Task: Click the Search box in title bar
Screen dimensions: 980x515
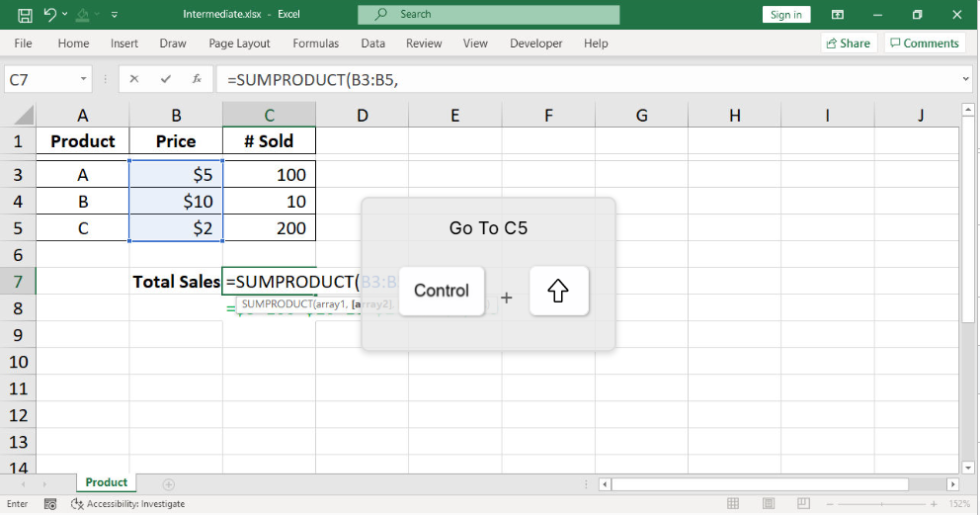Action: [x=488, y=15]
